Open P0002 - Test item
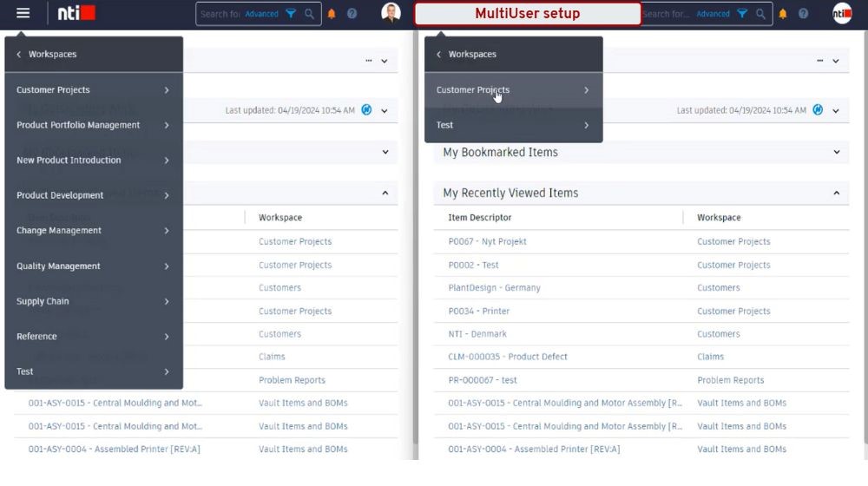 point(473,266)
